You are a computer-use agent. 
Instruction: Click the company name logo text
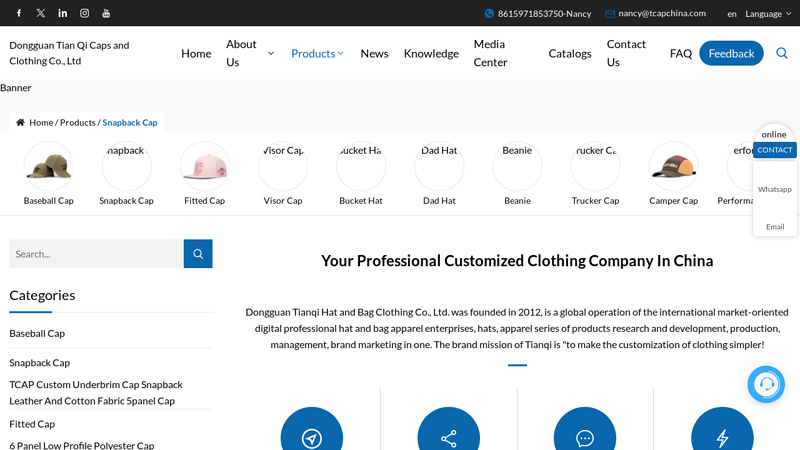[x=69, y=53]
